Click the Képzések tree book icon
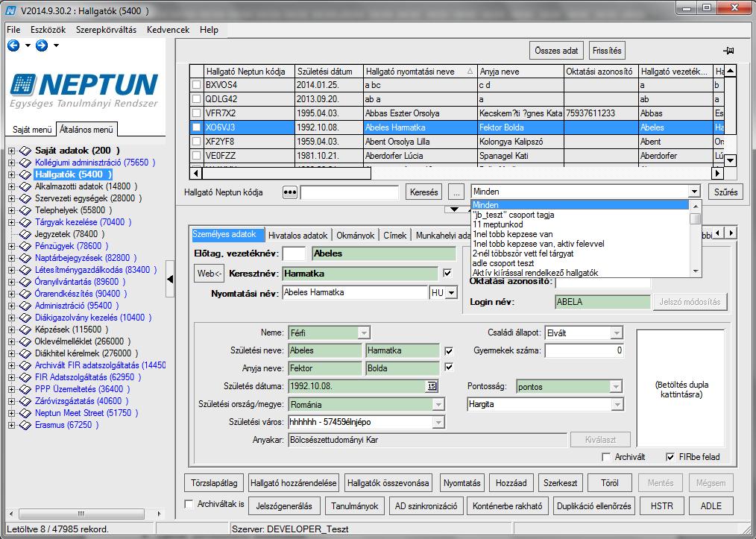 (x=25, y=330)
